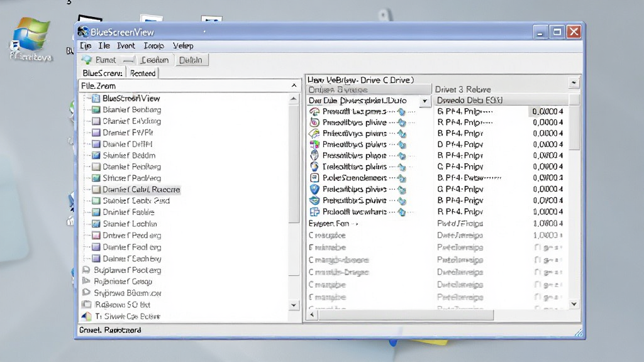Image resolution: width=644 pixels, height=362 pixels.
Task: Click the 'B. Pf-4. Ewtsw' cell in the PoleScrenelenert row
Action: point(469,178)
